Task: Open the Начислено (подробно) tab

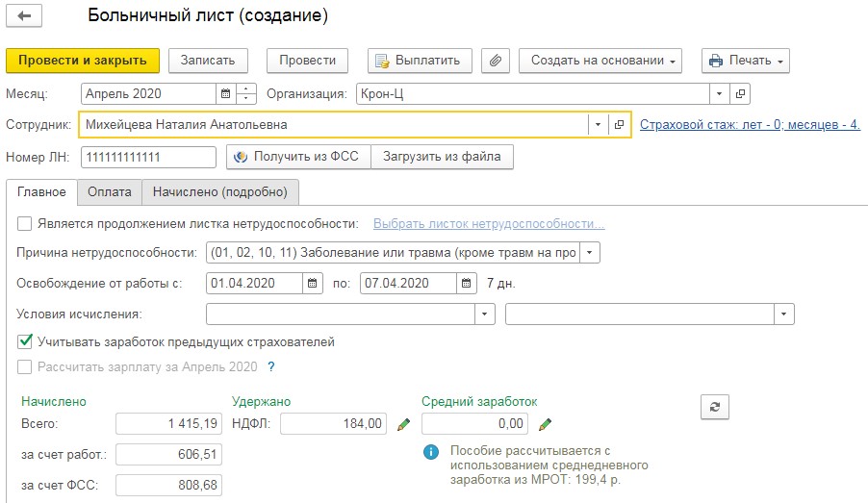Action: click(220, 191)
